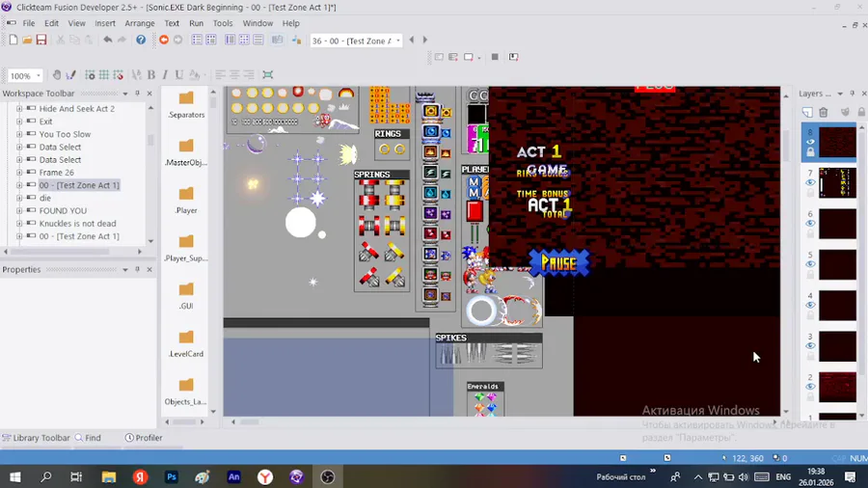This screenshot has width=868, height=488.
Task: Save the application with the floppy icon
Action: click(x=41, y=40)
